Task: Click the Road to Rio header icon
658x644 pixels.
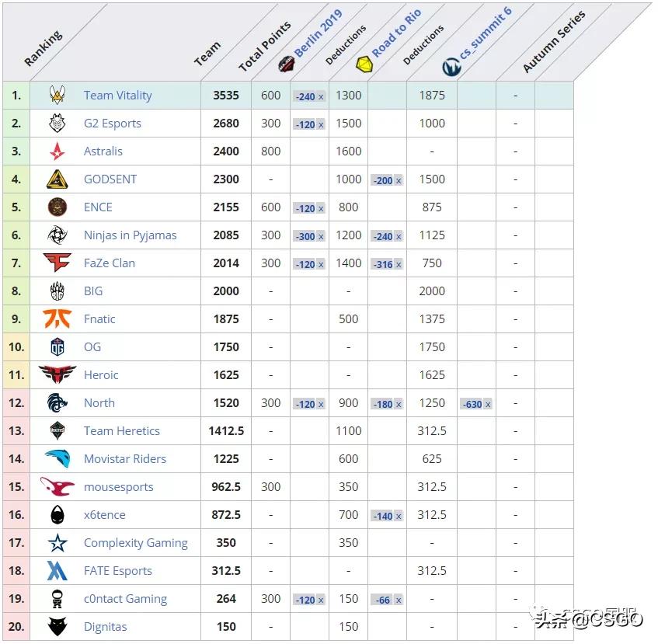Action: pyautogui.click(x=363, y=64)
